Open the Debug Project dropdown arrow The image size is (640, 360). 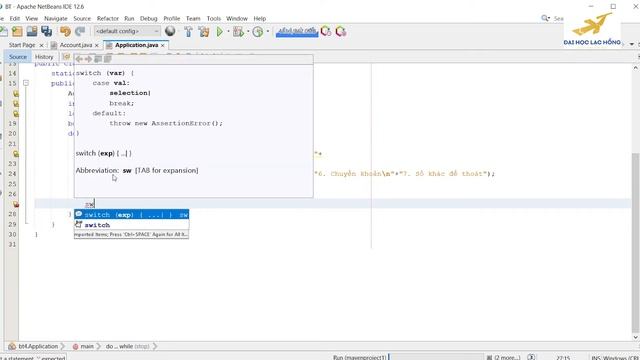tap(248, 31)
